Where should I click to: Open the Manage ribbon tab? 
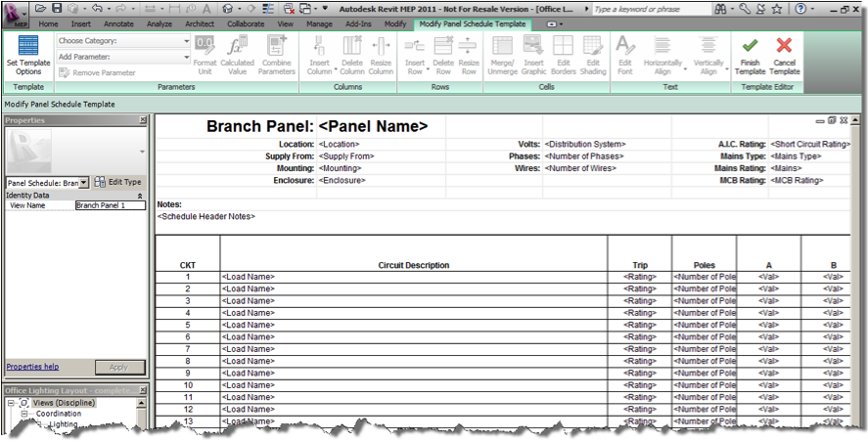click(x=319, y=23)
